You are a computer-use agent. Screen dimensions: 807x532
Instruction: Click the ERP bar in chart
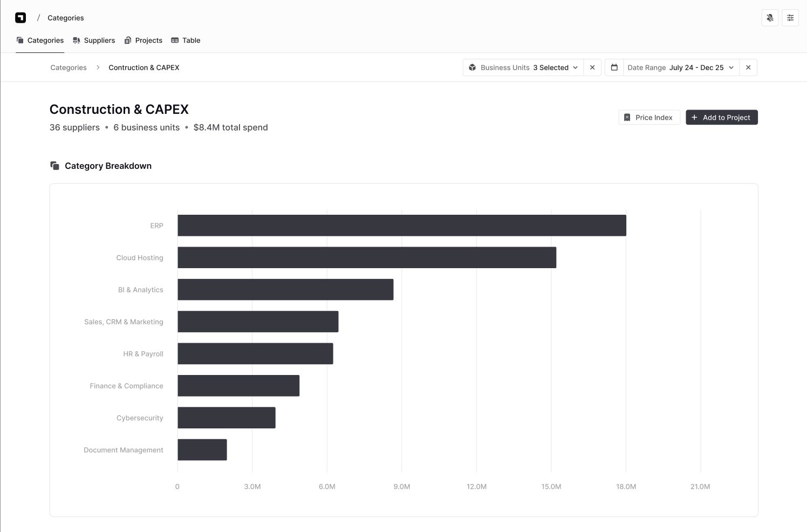click(x=401, y=226)
